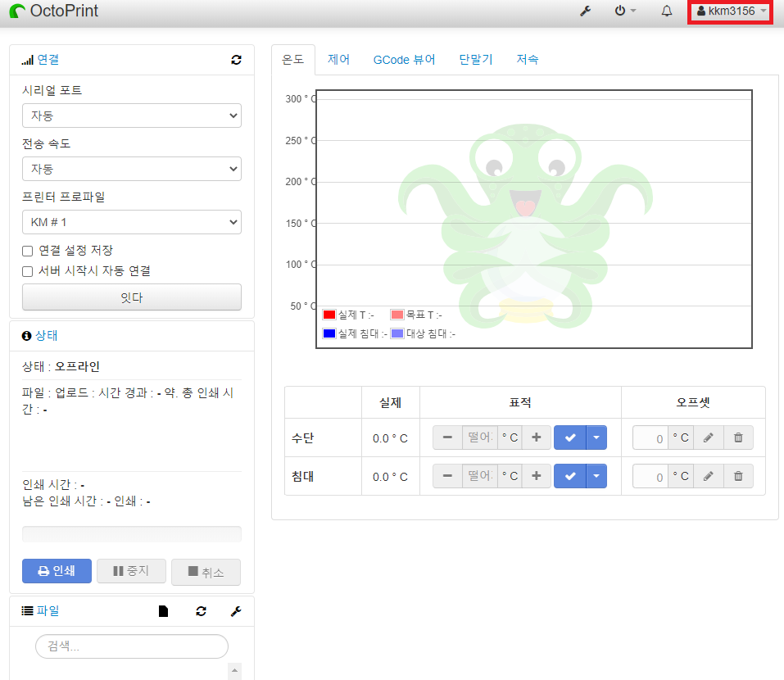Open the 저속 tab
Screen dimensions: 784x680
(x=527, y=60)
